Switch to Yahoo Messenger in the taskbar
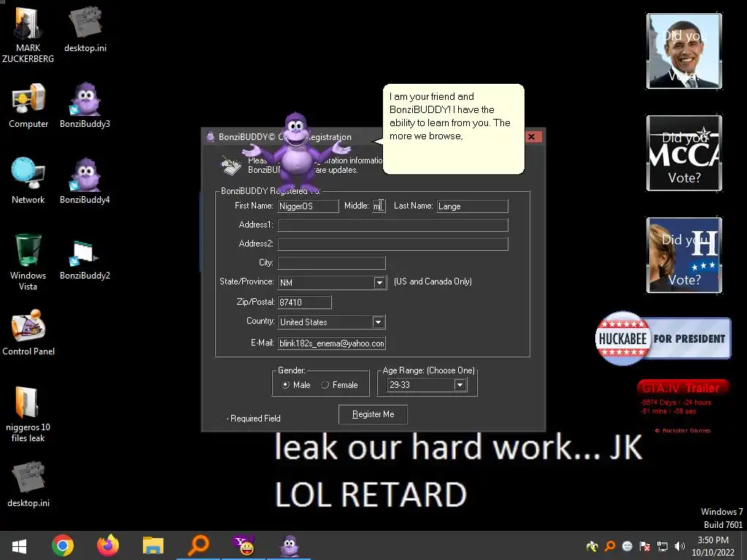The width and height of the screenshot is (747, 560). (x=244, y=545)
